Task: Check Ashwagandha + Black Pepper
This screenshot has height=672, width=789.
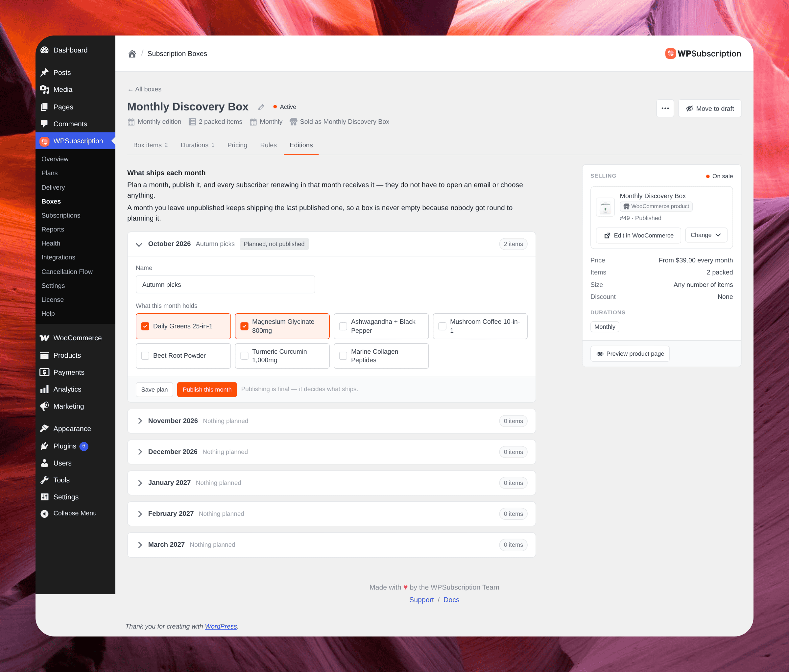Action: tap(343, 326)
